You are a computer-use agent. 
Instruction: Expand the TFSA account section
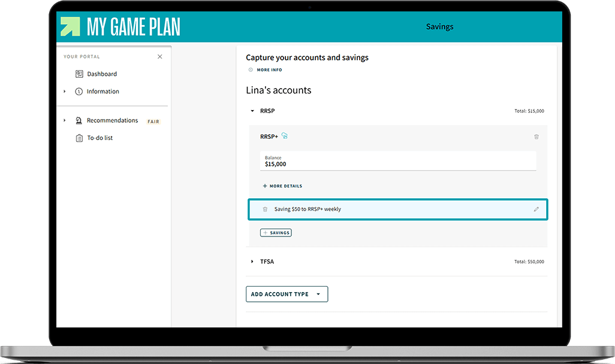(x=251, y=261)
